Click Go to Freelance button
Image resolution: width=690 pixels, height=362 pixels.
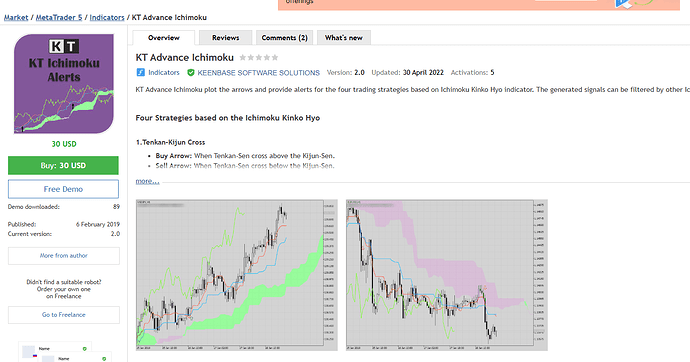click(64, 315)
